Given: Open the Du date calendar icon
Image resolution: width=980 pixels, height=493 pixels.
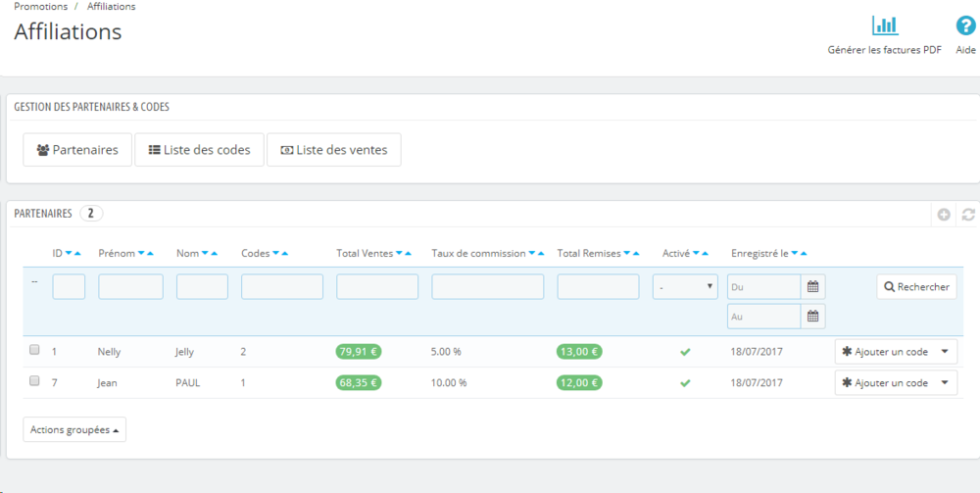Looking at the screenshot, I should coord(812,287).
